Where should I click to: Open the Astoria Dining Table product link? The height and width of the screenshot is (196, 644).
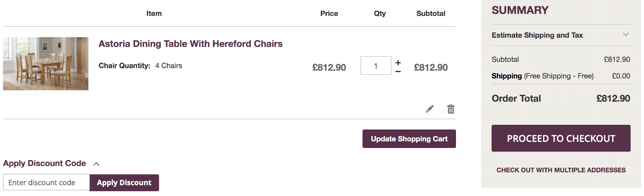191,44
